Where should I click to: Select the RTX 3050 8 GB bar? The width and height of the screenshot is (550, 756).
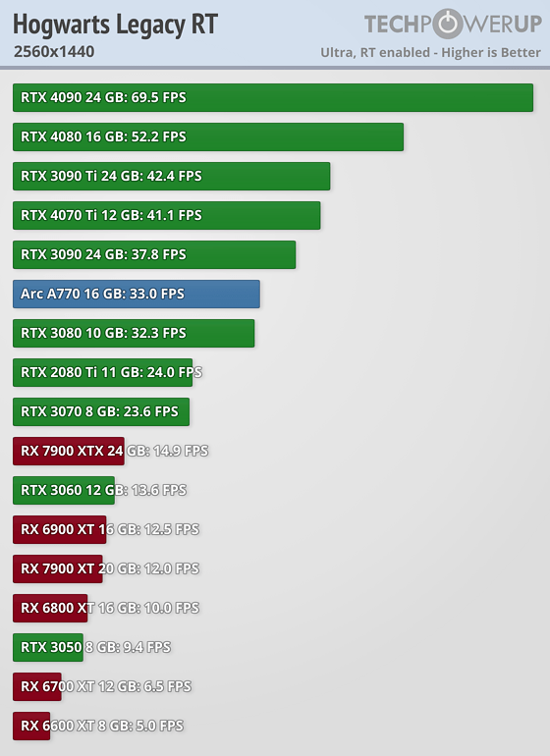48,648
